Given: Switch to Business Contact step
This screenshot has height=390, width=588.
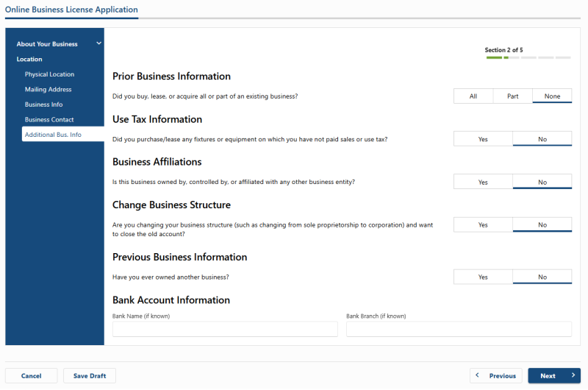Looking at the screenshot, I should tap(49, 120).
